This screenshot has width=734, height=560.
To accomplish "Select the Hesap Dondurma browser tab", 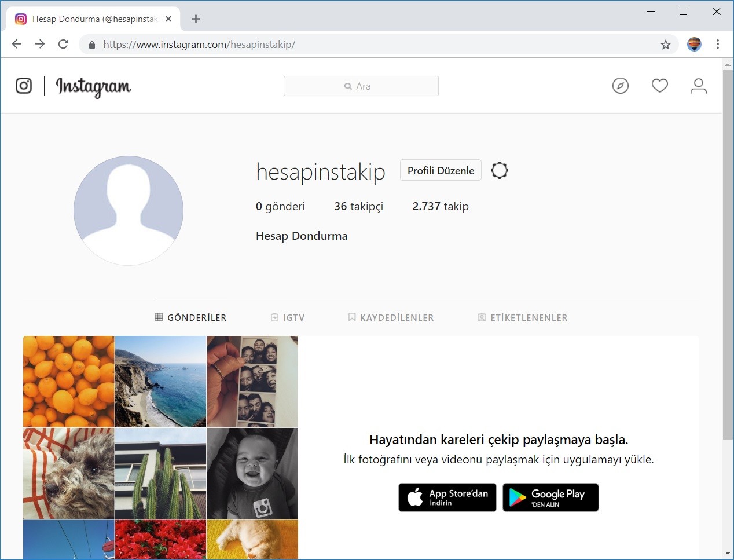I will tap(93, 19).
